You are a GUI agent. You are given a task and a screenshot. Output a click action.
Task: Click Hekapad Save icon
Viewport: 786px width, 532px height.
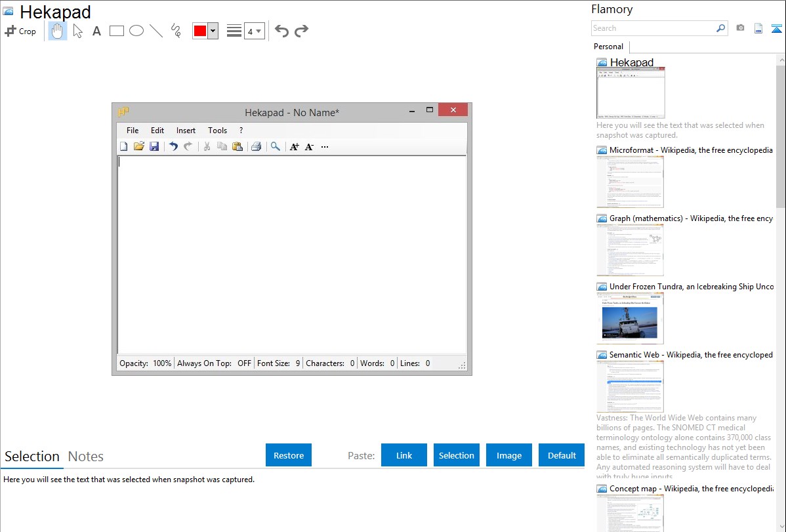pyautogui.click(x=154, y=146)
